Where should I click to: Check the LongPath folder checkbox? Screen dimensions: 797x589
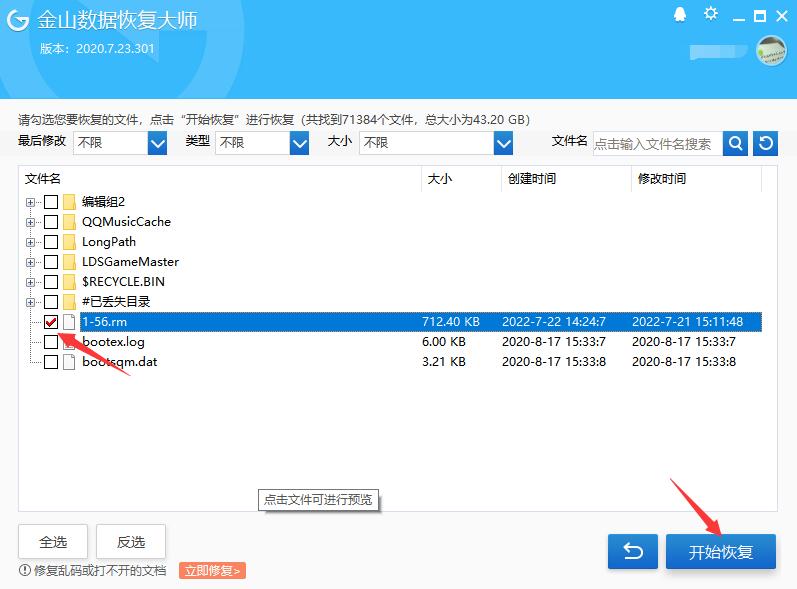click(x=51, y=242)
